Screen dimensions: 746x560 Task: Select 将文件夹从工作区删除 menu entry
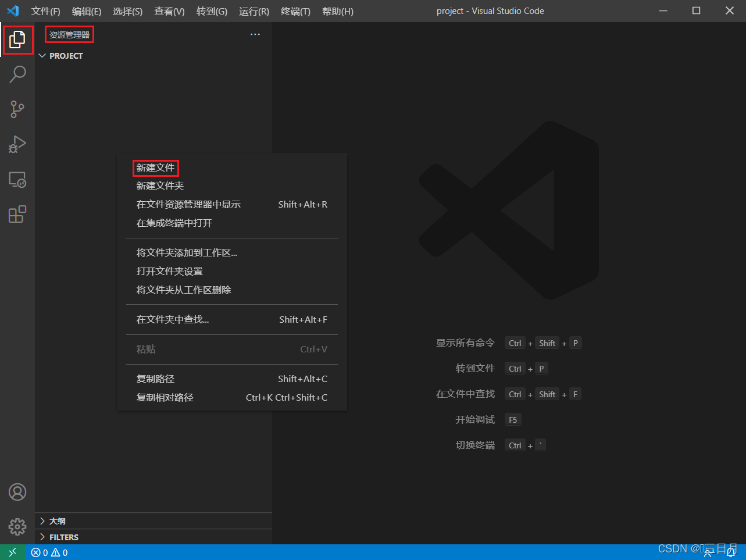232,290
